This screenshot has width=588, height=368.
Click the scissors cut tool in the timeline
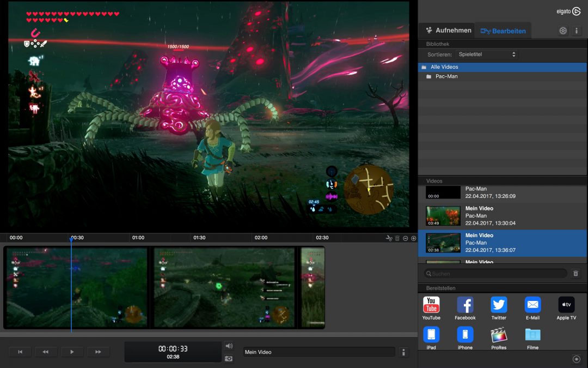[389, 238]
